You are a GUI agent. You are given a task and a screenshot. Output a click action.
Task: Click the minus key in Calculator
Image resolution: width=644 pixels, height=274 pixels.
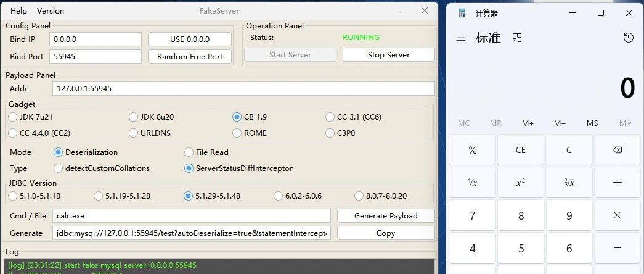click(x=618, y=248)
